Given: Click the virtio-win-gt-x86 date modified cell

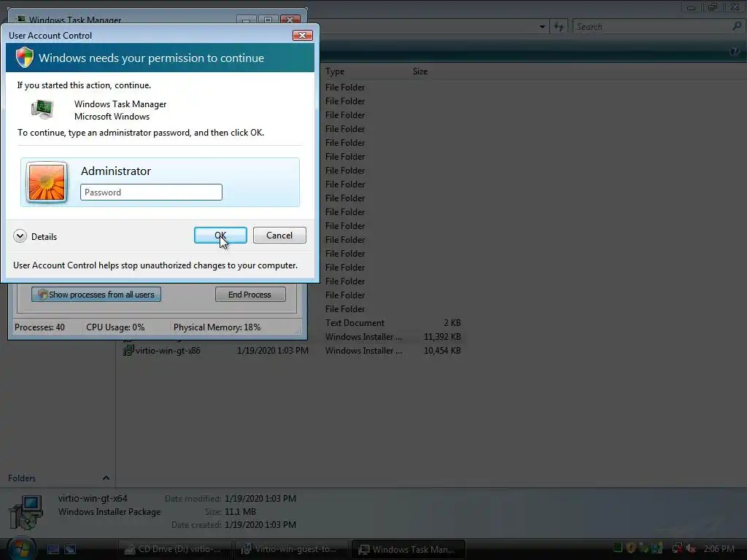Looking at the screenshot, I should click(x=273, y=351).
